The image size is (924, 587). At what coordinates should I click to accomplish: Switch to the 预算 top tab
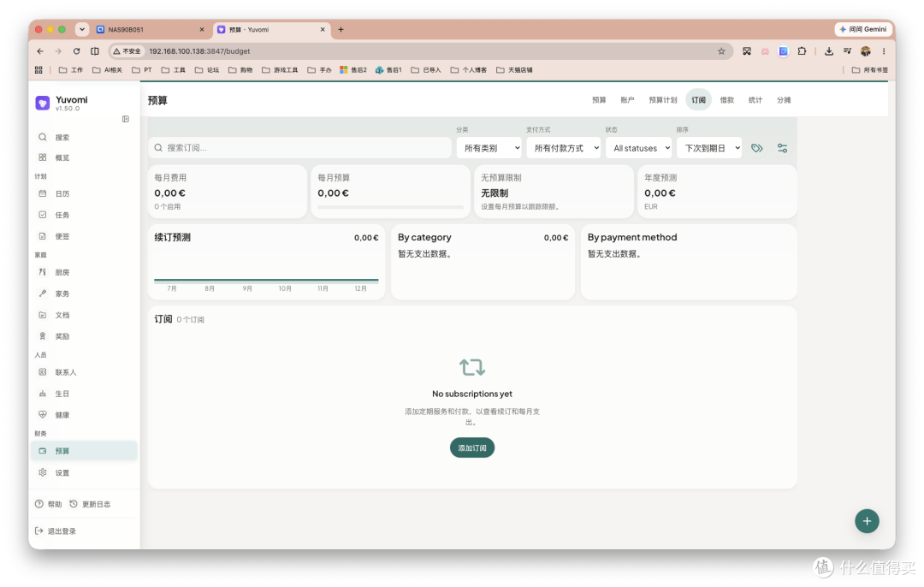tap(599, 100)
